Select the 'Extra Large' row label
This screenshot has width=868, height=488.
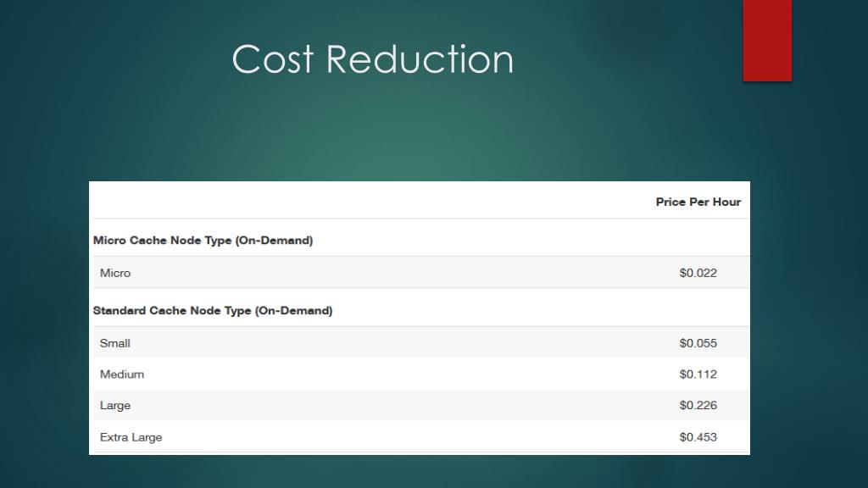tap(131, 437)
